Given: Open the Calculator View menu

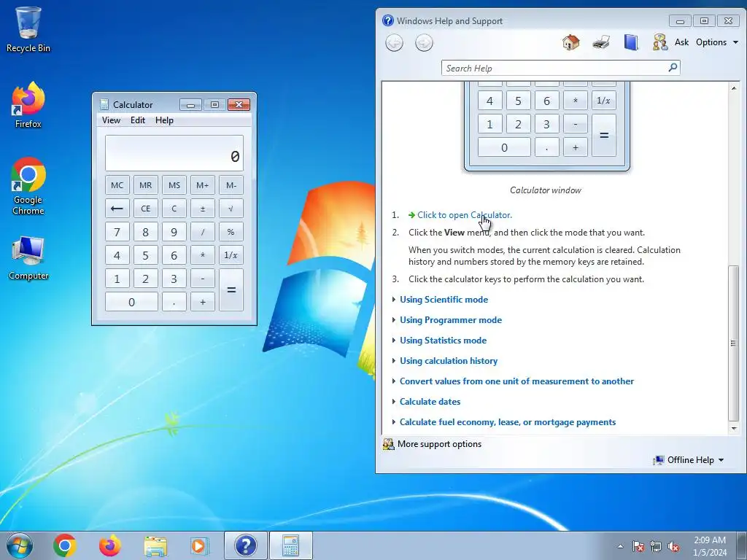Looking at the screenshot, I should tap(111, 120).
